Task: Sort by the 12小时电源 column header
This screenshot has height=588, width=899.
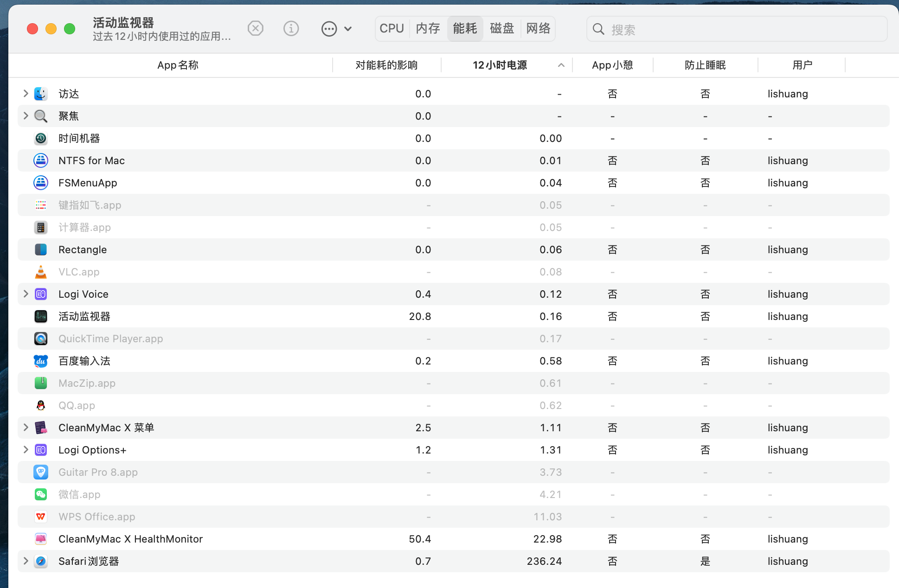Action: coord(500,65)
